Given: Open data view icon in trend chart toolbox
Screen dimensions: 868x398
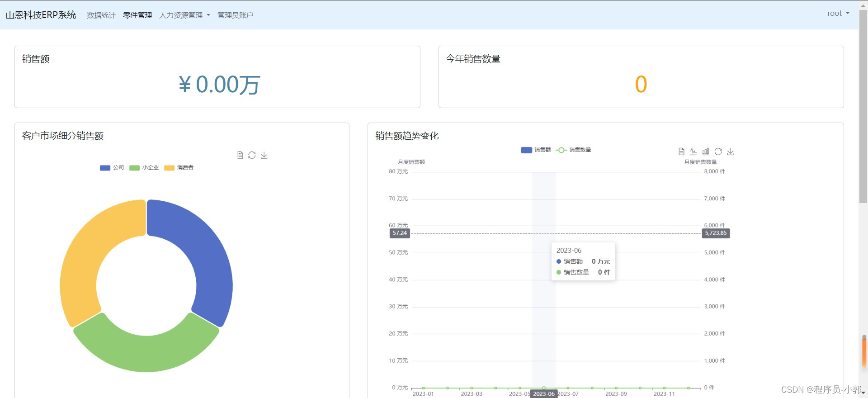Looking at the screenshot, I should 681,152.
